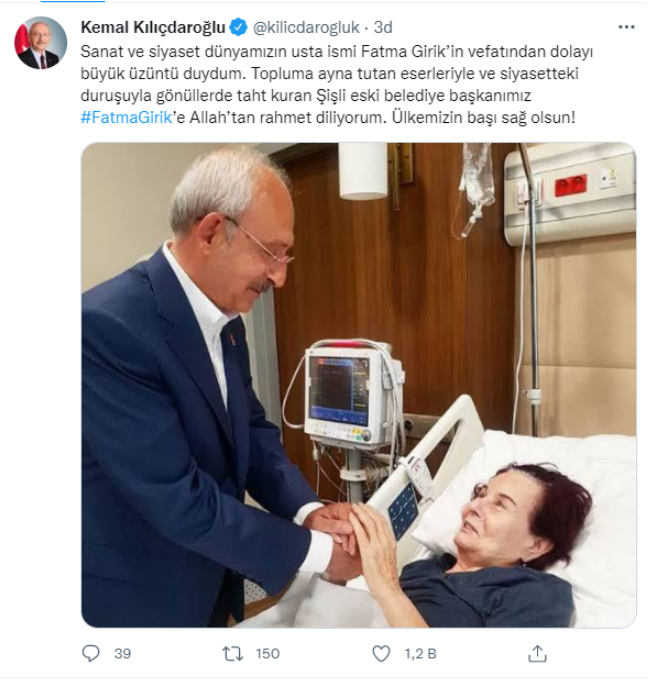Open the tweet via the 3d timestamp
Screen dimensions: 670x694
click(x=383, y=27)
